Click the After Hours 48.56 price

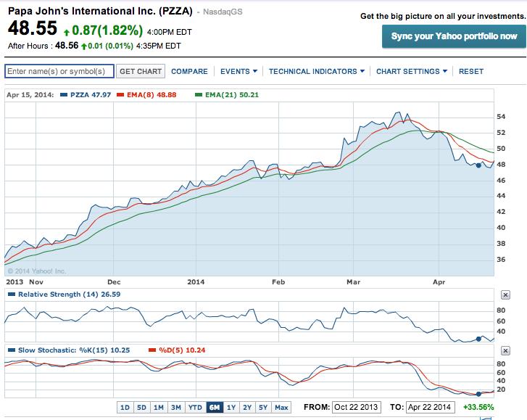pyautogui.click(x=67, y=46)
